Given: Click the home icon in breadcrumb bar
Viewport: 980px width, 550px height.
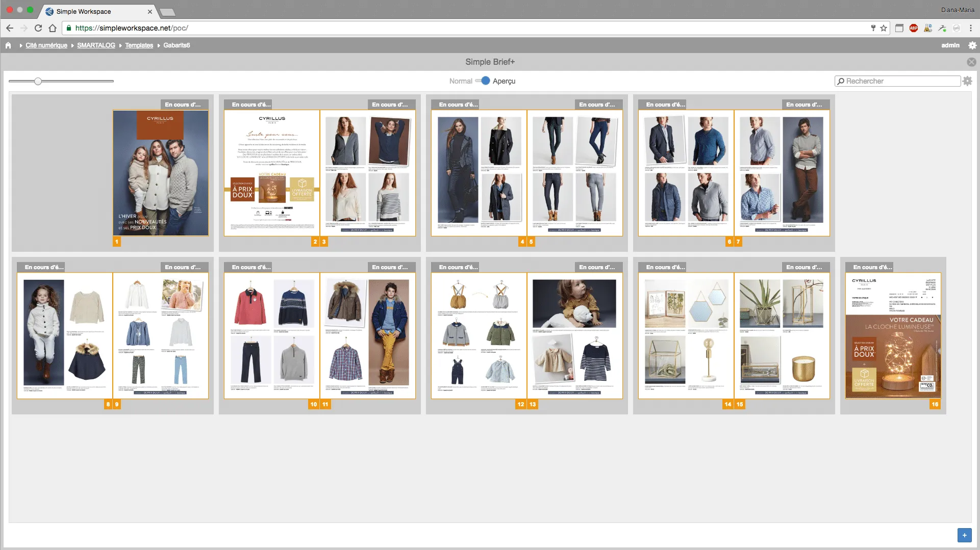Looking at the screenshot, I should click(8, 45).
